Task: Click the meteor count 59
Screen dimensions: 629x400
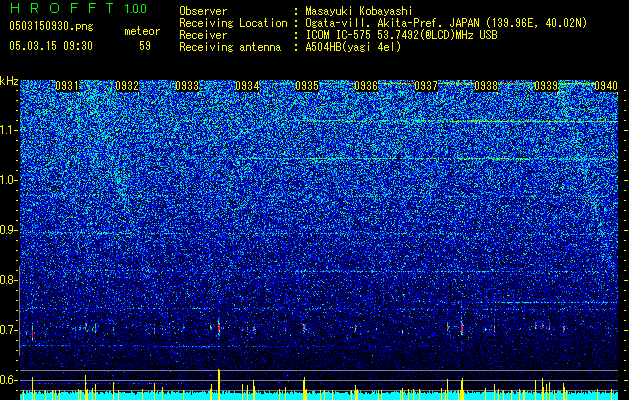Action: coord(145,46)
